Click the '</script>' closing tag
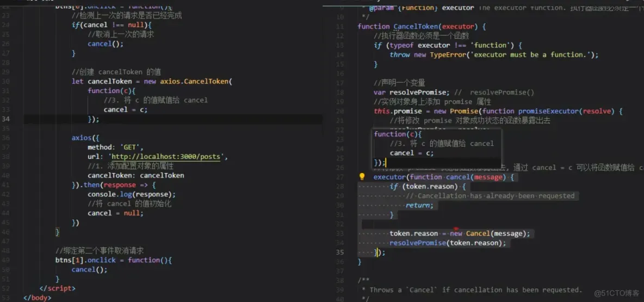This screenshot has height=302, width=644. (57, 288)
